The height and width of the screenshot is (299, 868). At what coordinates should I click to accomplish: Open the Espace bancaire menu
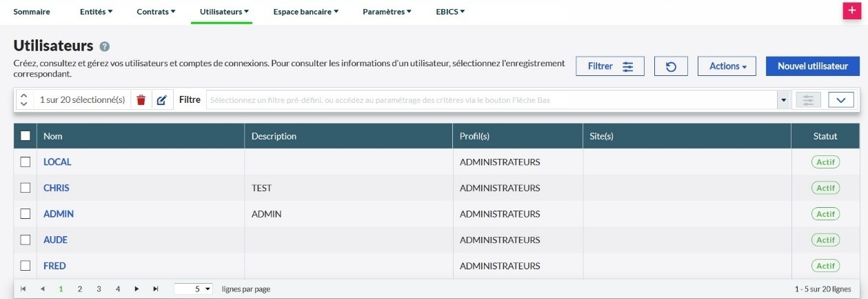pyautogui.click(x=305, y=12)
